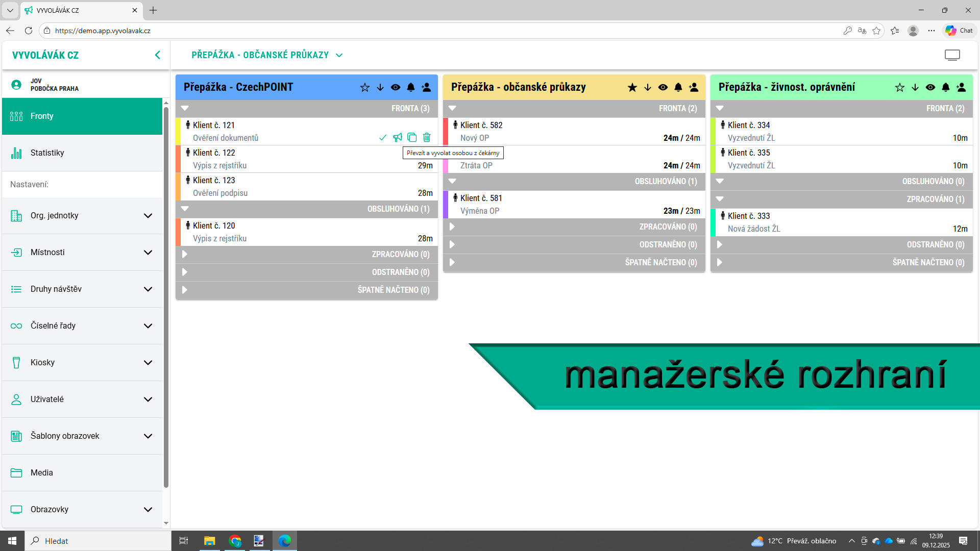Open Statistiky in the sidebar
The image size is (980, 551).
47,153
